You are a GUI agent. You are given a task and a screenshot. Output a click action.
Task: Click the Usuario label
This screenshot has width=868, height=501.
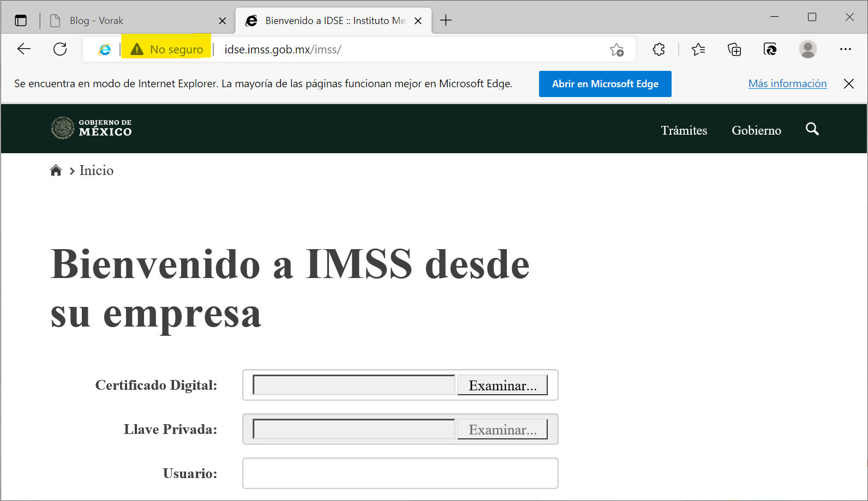[x=190, y=474]
